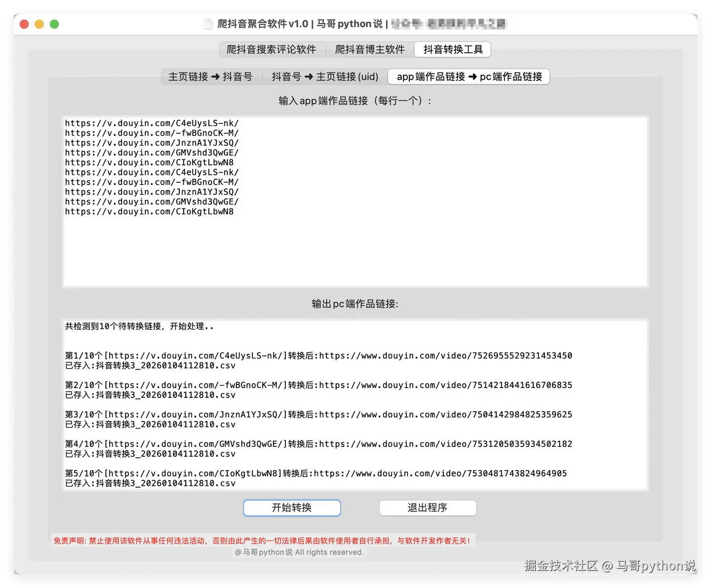Open the 爬抖音博主软件 tab
Viewport: 711px width, 588px height.
[x=370, y=49]
